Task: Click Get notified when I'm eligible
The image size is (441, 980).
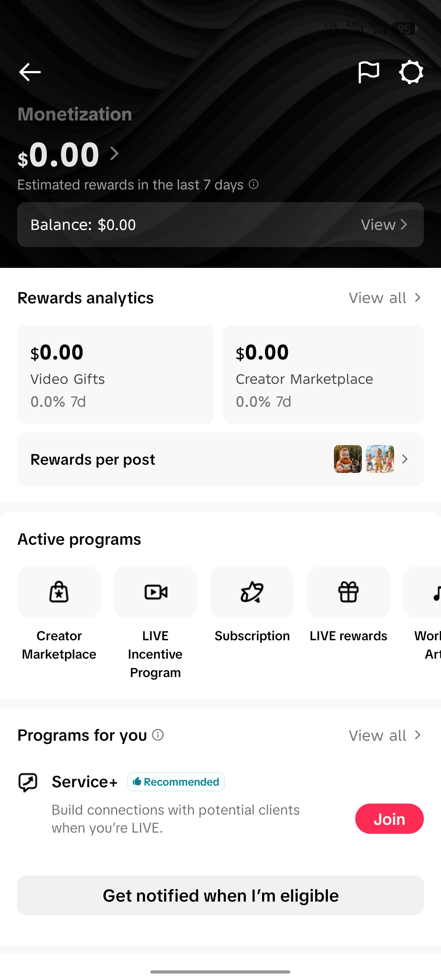Action: (x=220, y=895)
